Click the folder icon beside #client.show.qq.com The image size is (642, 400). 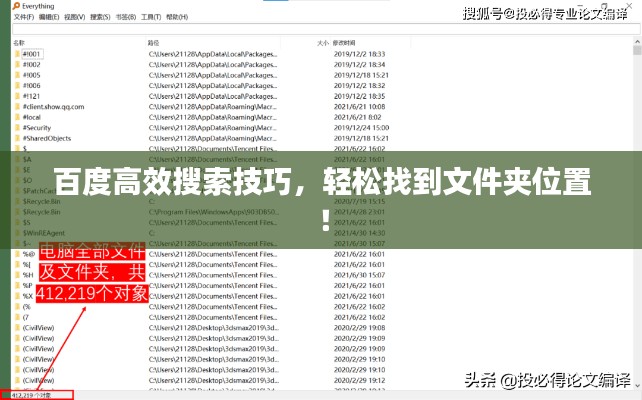click(18, 107)
